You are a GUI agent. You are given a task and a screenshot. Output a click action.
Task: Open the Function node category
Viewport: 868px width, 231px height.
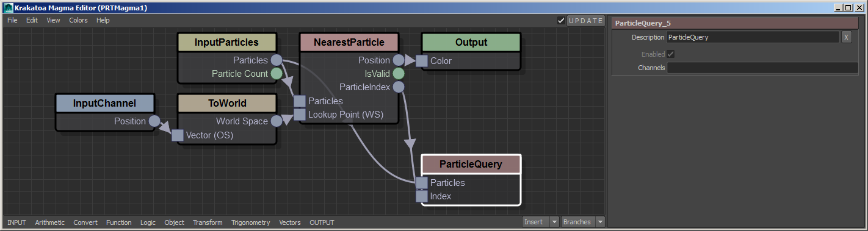coord(118,222)
